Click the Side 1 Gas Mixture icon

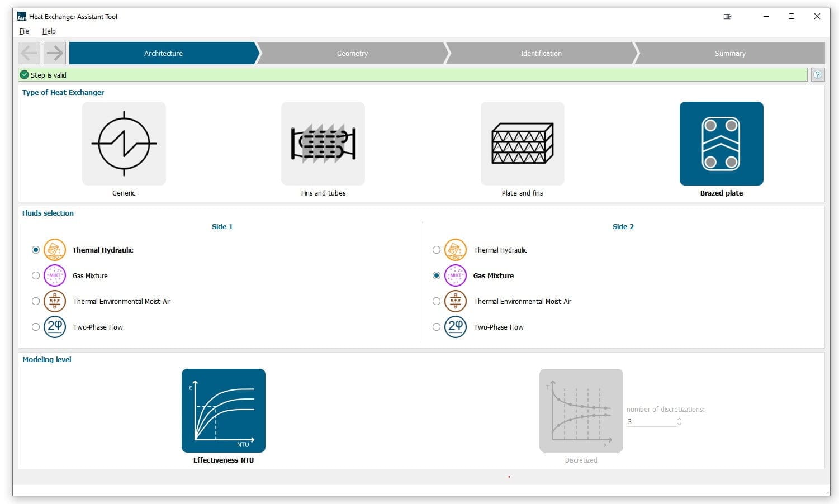pos(55,275)
